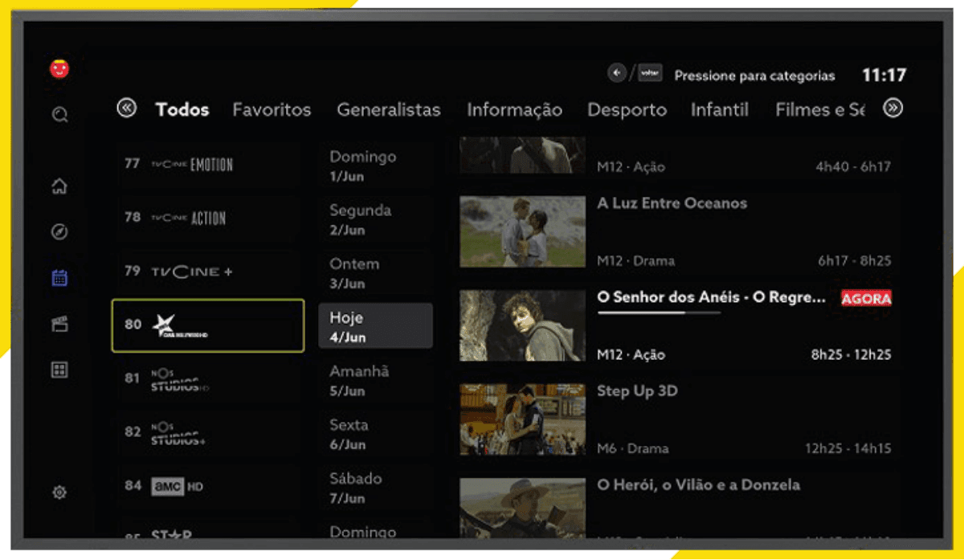964x560 pixels.
Task: Open the compass discover icon
Action: point(59,232)
